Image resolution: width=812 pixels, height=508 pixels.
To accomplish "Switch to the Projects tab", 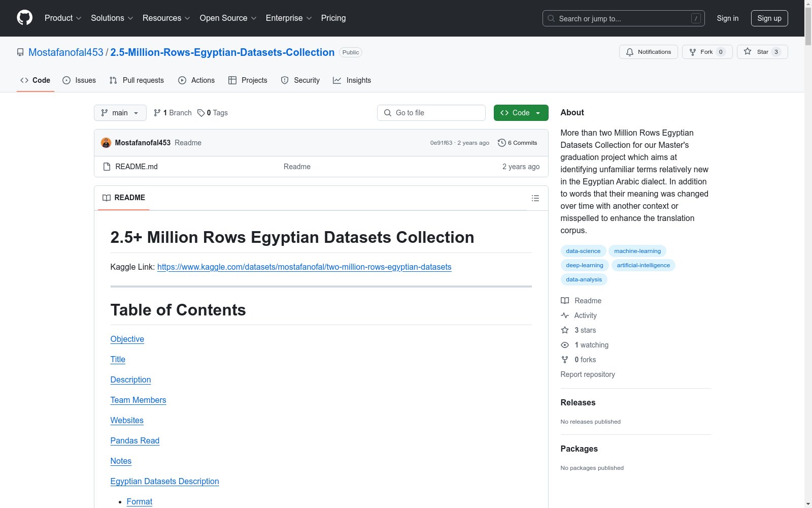I will point(248,80).
